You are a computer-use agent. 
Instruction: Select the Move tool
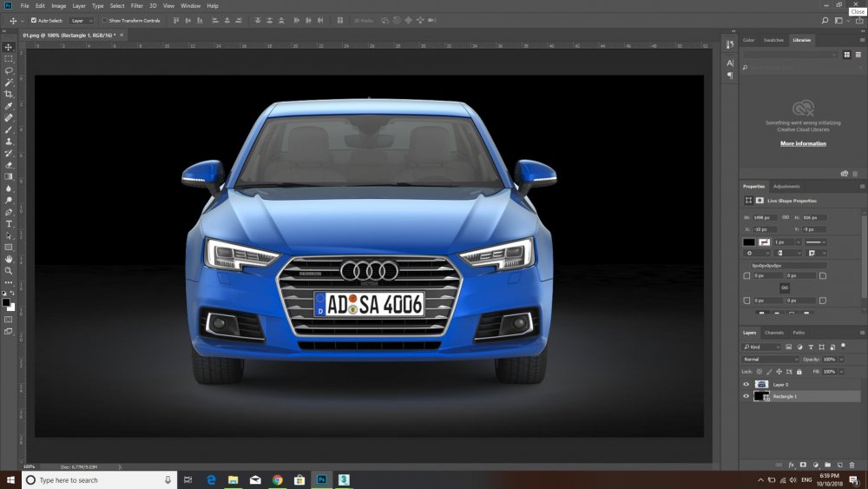(x=9, y=47)
